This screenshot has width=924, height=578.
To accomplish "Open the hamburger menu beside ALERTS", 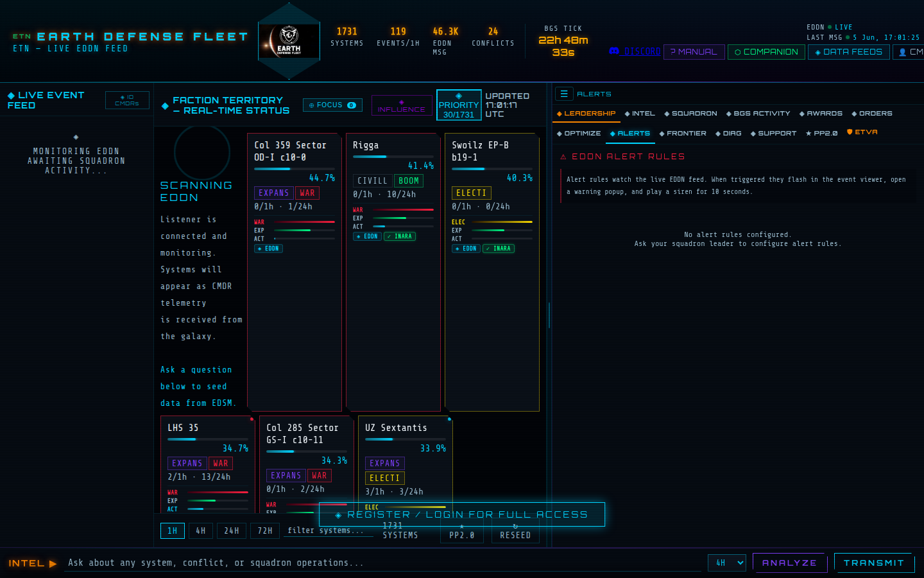I will click(x=564, y=94).
